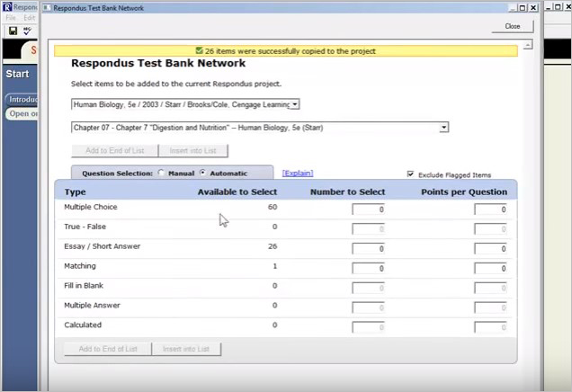Screen dimensions: 572x392
Task: Click the upper Add to End of List button
Action: pyautogui.click(x=114, y=151)
